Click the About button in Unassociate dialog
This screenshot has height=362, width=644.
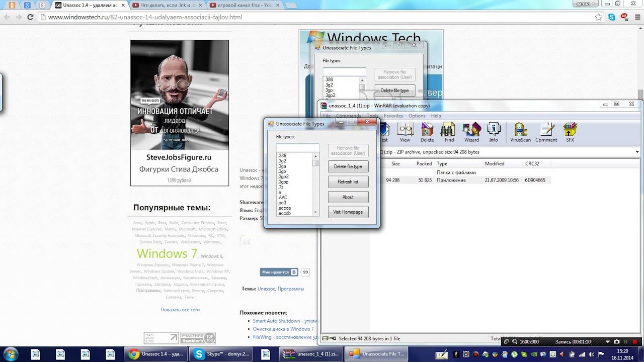348,197
